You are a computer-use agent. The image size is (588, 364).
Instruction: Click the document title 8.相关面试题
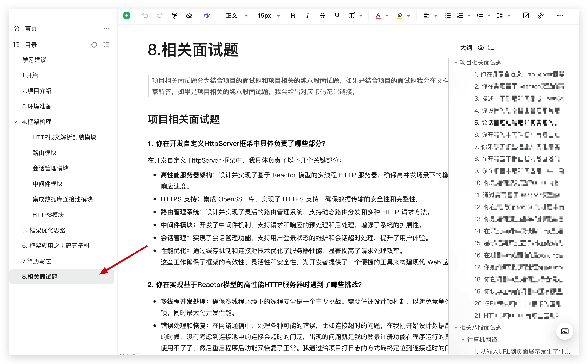coord(193,50)
